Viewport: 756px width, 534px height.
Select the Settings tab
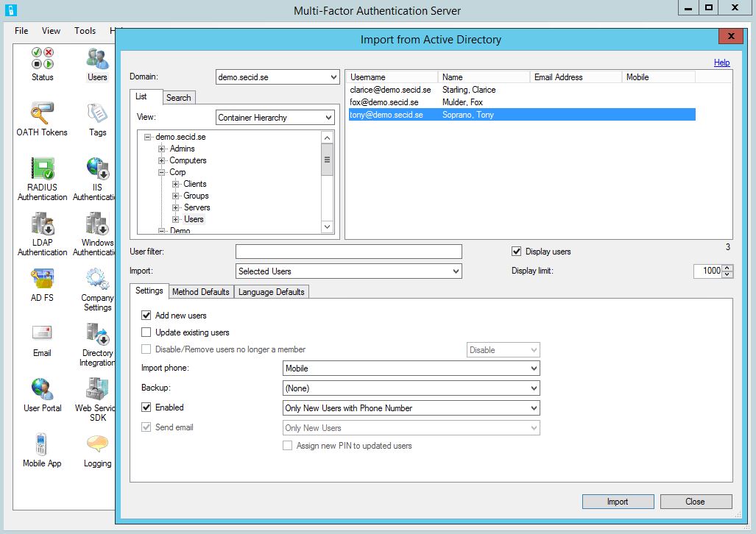pos(149,291)
